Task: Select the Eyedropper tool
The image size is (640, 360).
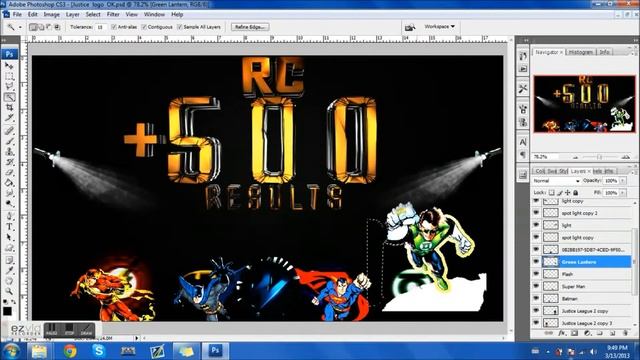Action: [x=9, y=271]
